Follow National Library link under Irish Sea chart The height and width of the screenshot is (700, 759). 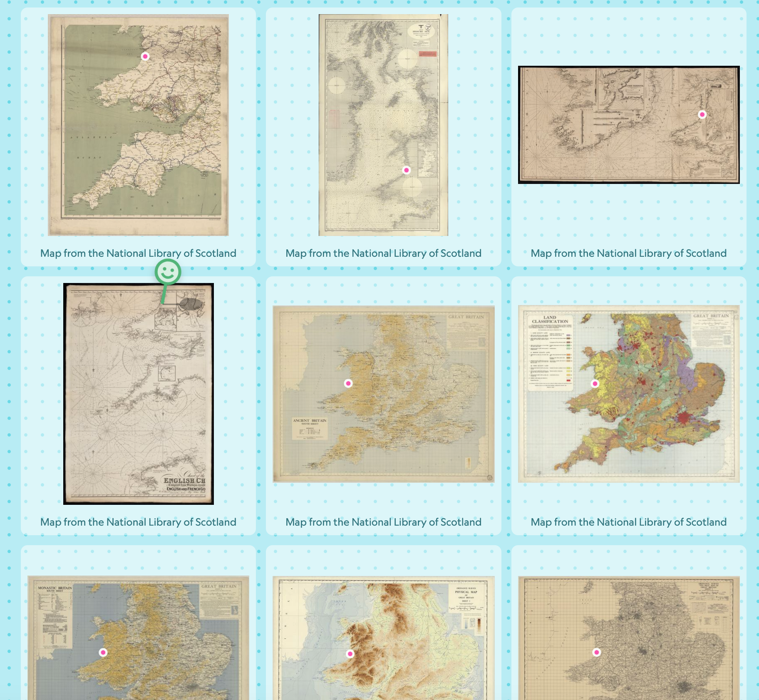pos(383,253)
